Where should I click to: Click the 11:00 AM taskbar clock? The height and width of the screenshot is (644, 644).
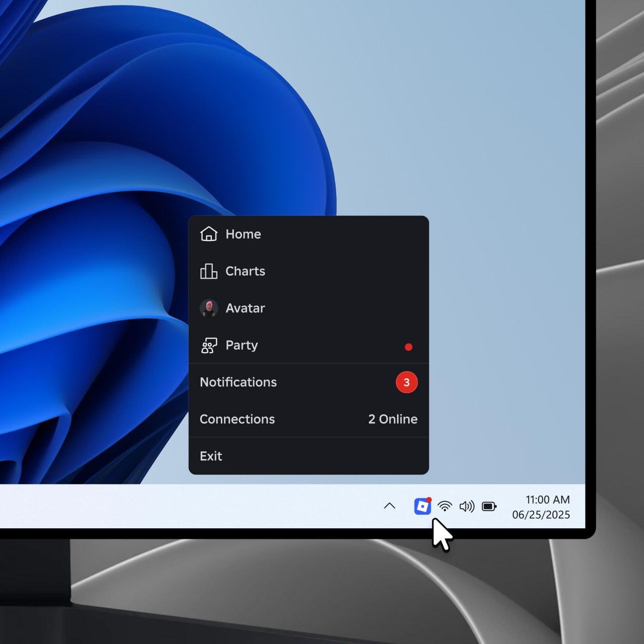pos(547,500)
